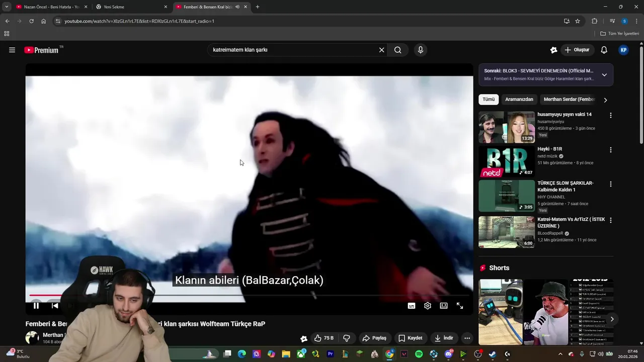
Task: Expand the Sonraki mix playlist panel
Action: (604, 75)
